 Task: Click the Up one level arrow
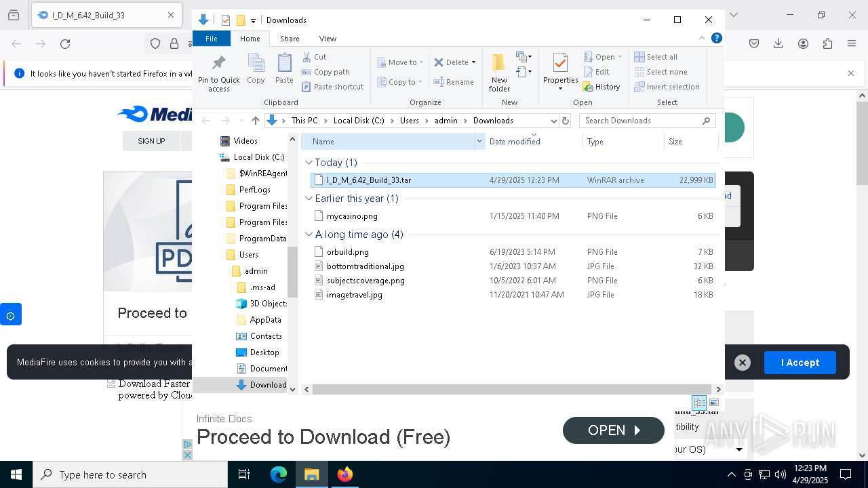click(255, 121)
